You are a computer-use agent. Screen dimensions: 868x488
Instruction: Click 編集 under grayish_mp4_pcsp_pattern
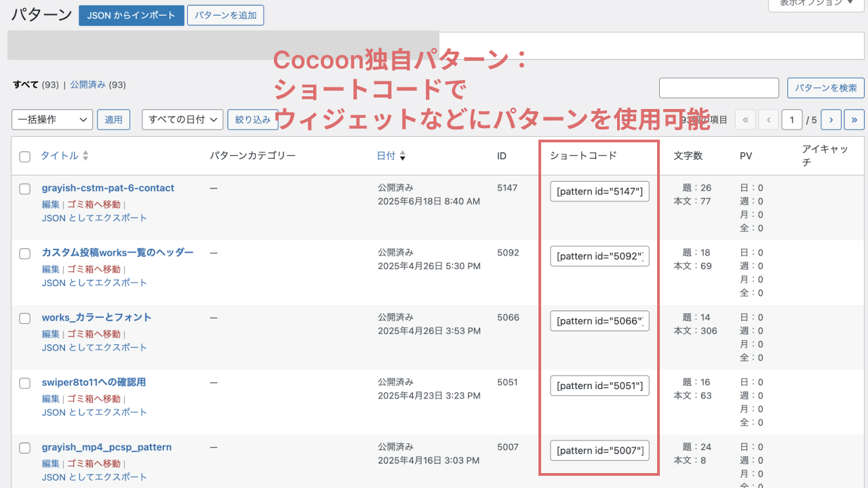pos(51,464)
